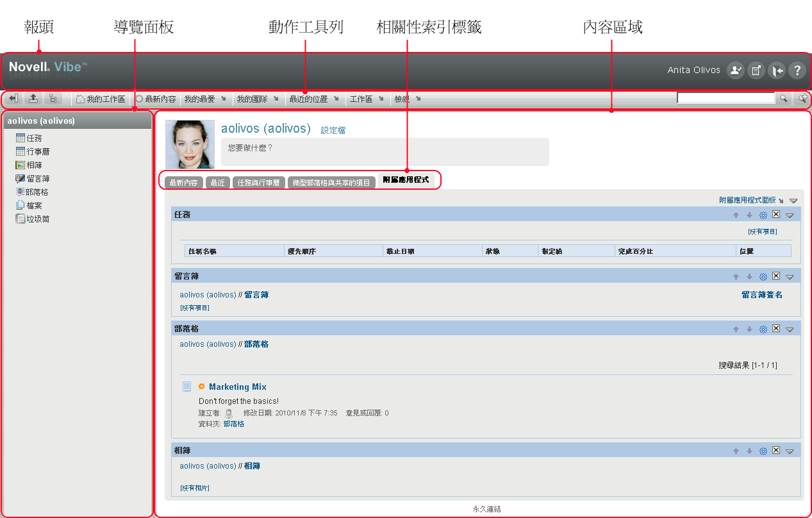Open 工作區 dropdown in toolbar
812x518 pixels.
click(367, 99)
